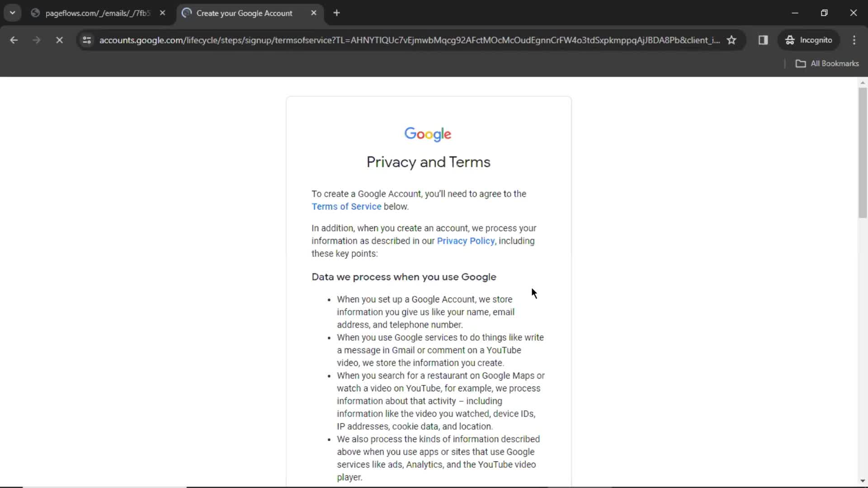Click the Incognito mode icon
The image size is (868, 488).
click(789, 40)
